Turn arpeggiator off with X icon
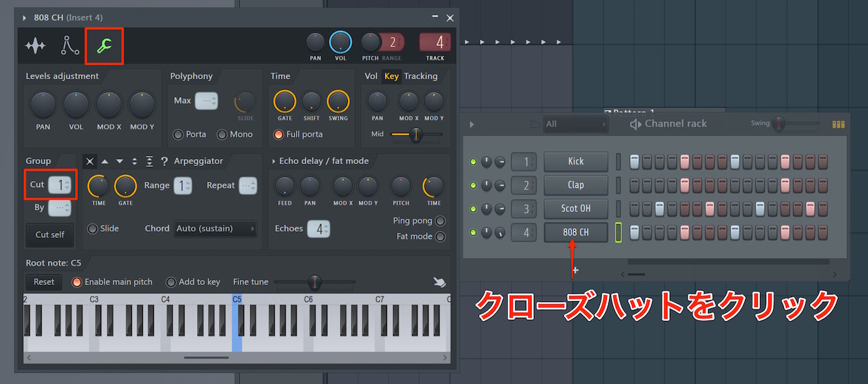This screenshot has width=868, height=384. coord(90,161)
